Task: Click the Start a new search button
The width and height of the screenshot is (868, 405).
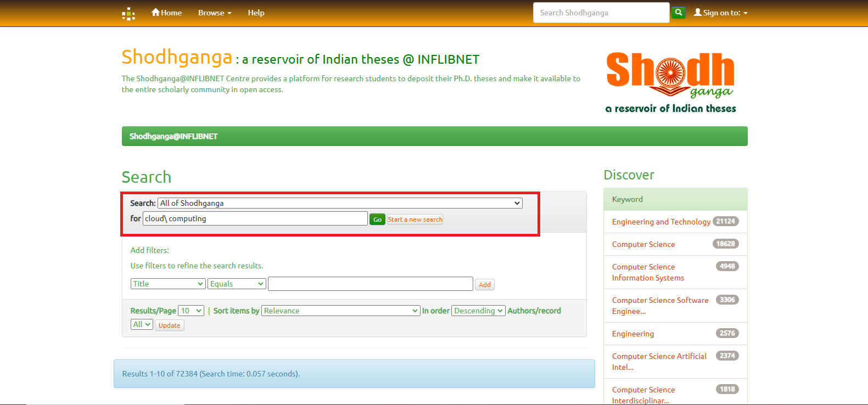Action: click(x=415, y=220)
